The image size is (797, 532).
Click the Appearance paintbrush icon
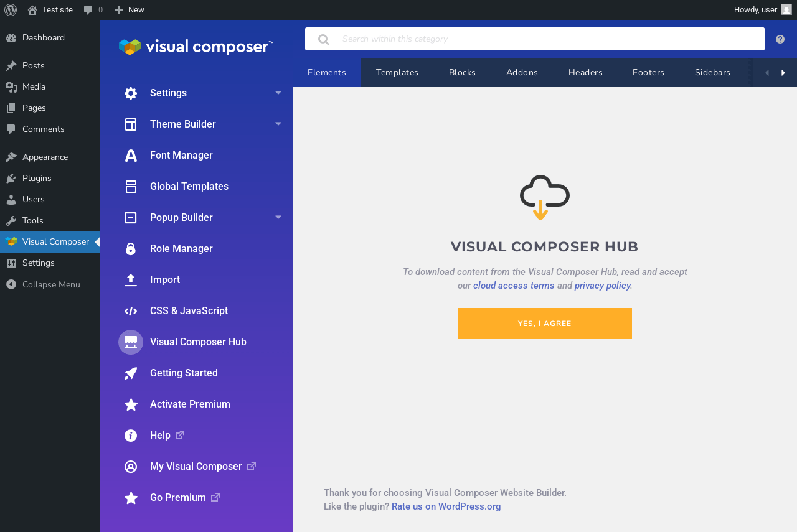click(x=11, y=157)
